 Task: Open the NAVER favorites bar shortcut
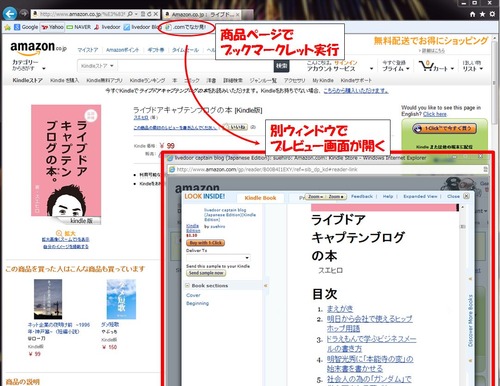click(x=79, y=27)
